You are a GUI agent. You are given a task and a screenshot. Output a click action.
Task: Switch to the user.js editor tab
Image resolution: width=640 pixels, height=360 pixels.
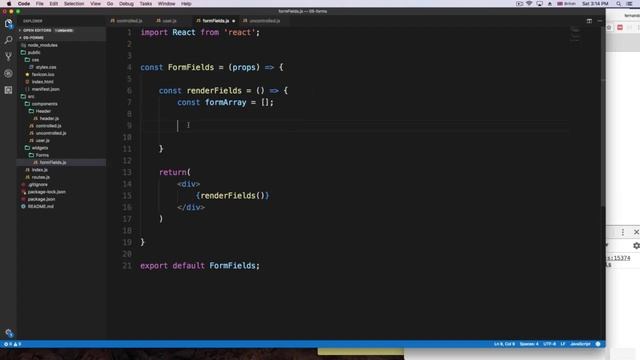tap(167, 21)
